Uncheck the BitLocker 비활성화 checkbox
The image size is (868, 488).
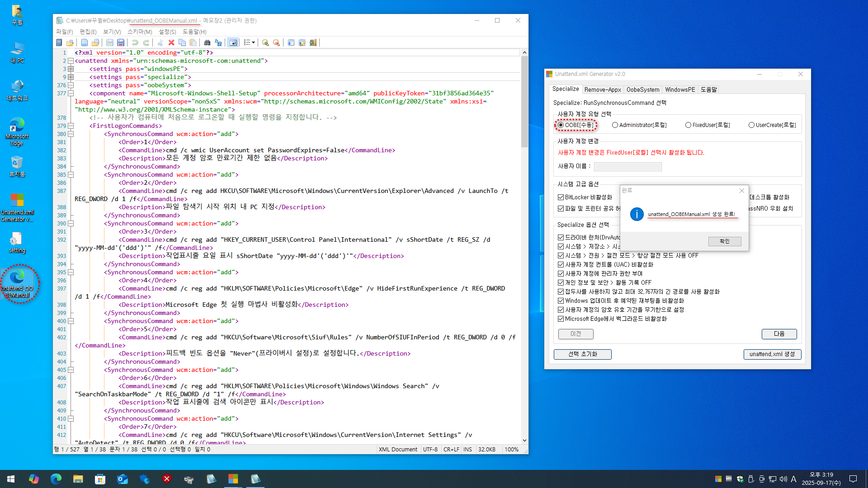(x=561, y=197)
